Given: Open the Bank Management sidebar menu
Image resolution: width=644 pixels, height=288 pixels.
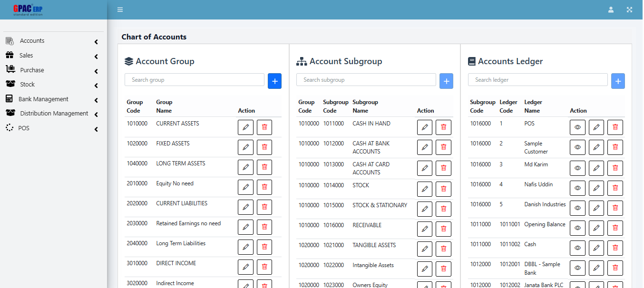Looking at the screenshot, I should 52,99.
